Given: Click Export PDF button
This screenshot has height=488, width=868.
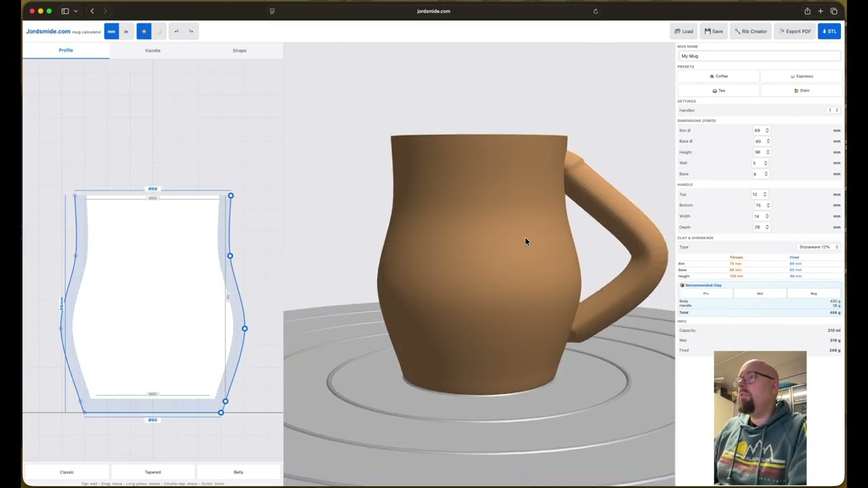Looking at the screenshot, I should 795,31.
